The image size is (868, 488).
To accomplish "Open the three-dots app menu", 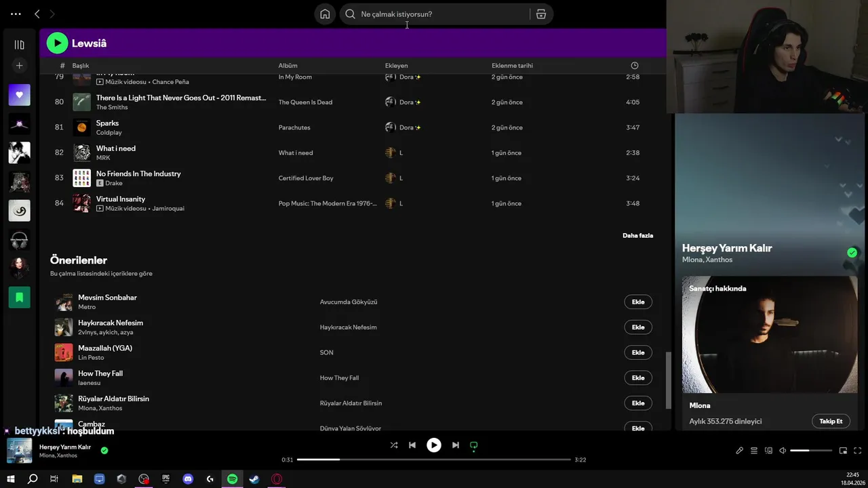I will coord(16,14).
